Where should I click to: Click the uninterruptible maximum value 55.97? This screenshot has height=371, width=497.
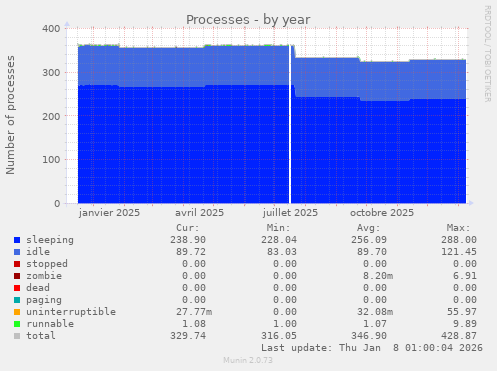point(462,312)
